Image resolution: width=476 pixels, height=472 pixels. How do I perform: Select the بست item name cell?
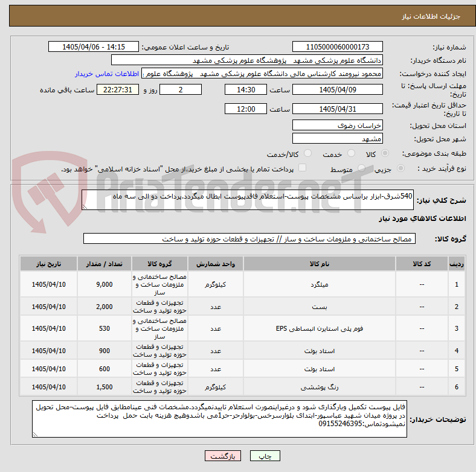(320, 307)
